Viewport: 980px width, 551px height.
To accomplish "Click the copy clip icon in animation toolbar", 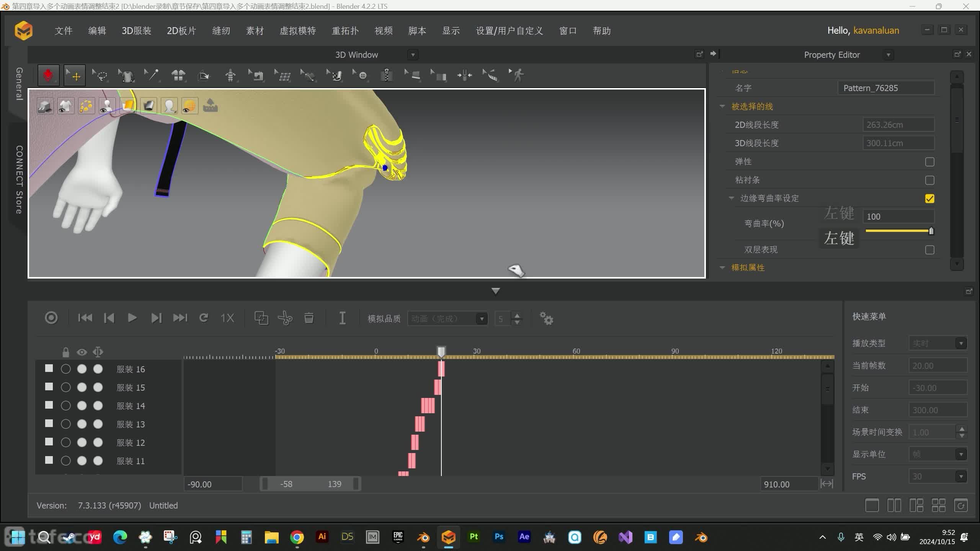I will click(261, 318).
